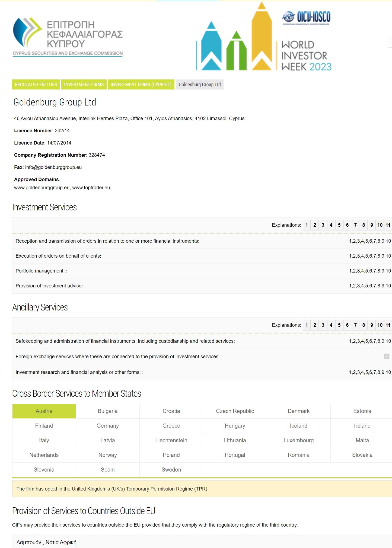Select Spain country cell

click(108, 470)
